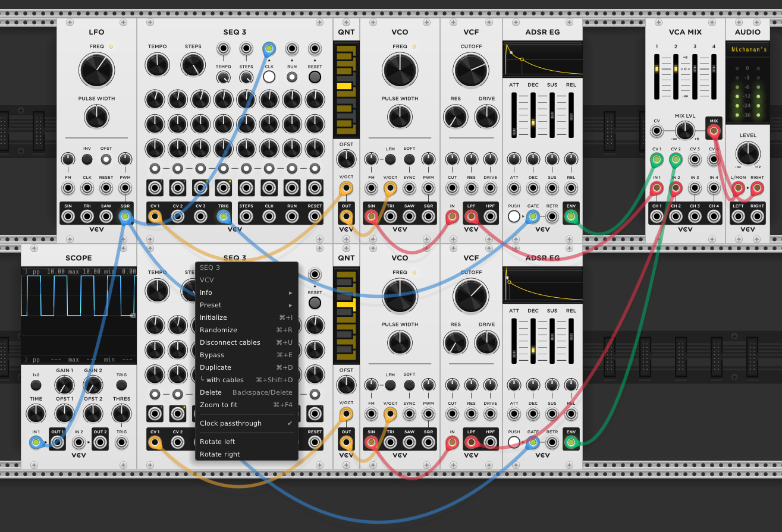
Task: Choose Rotate right from the menu
Action: tap(246, 454)
